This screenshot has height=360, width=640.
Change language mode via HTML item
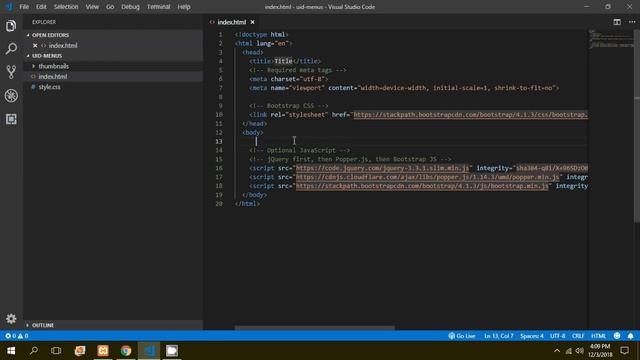(x=598, y=336)
